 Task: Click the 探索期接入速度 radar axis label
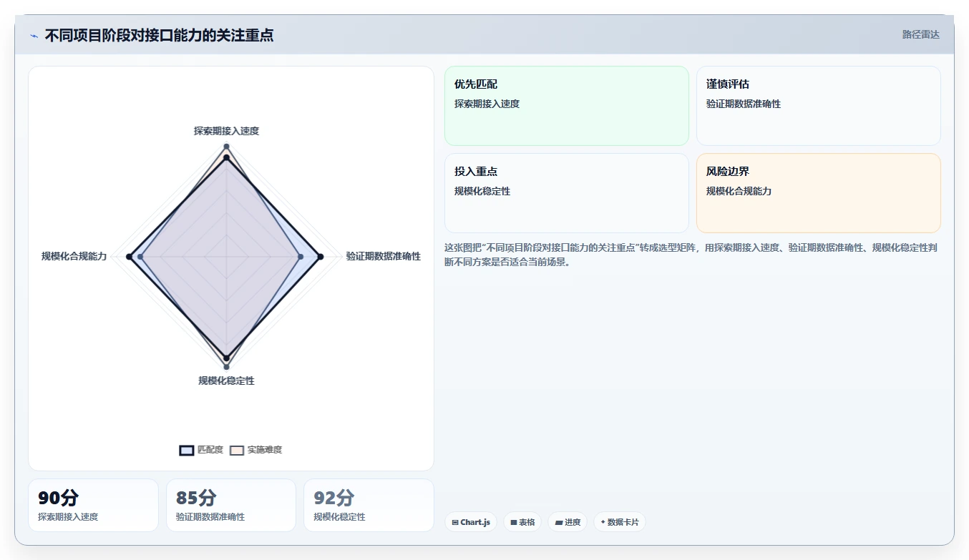226,131
